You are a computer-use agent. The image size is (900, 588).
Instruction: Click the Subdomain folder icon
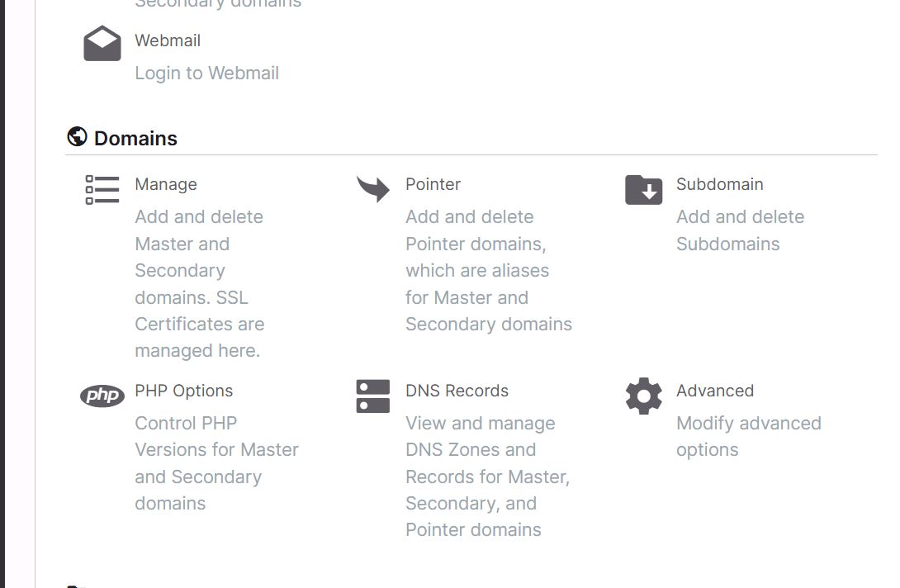(644, 189)
